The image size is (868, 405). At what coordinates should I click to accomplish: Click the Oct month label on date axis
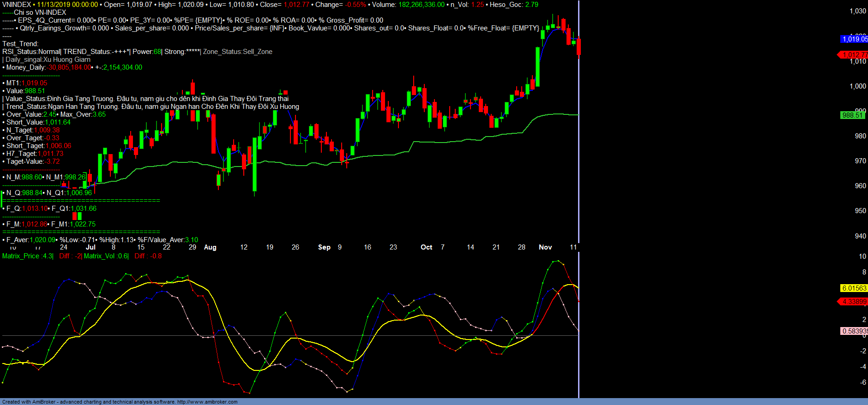coord(426,247)
